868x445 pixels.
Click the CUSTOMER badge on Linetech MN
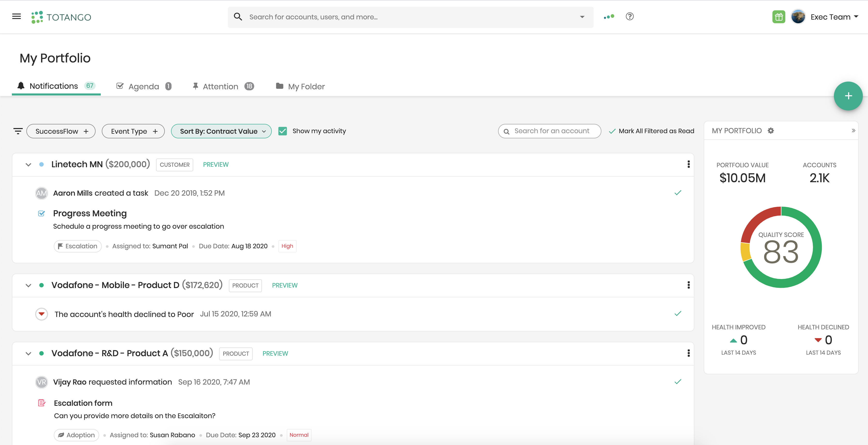[175, 165]
